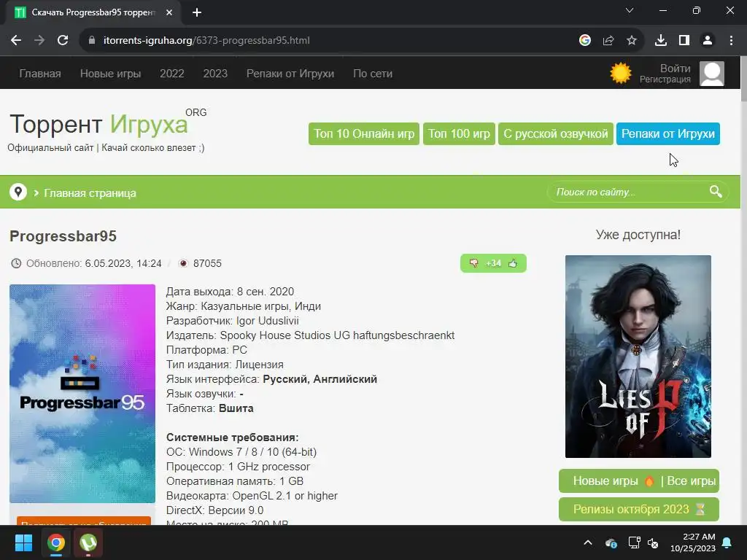
Task: Click the thumbs up rating icon
Action: click(x=513, y=263)
